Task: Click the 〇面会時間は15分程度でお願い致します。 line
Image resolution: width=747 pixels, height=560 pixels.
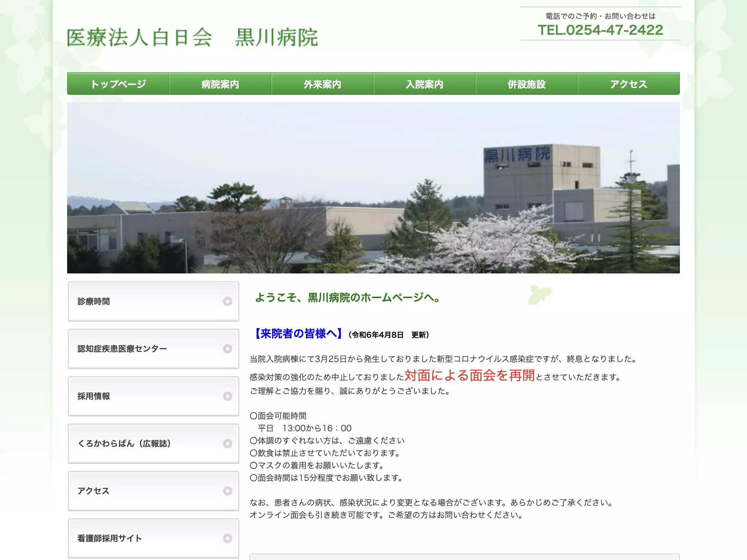Action: [326, 478]
